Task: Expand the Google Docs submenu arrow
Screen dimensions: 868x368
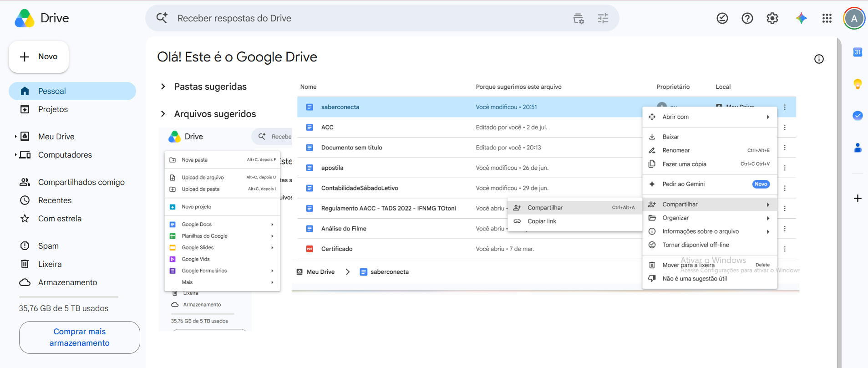Action: (x=272, y=225)
